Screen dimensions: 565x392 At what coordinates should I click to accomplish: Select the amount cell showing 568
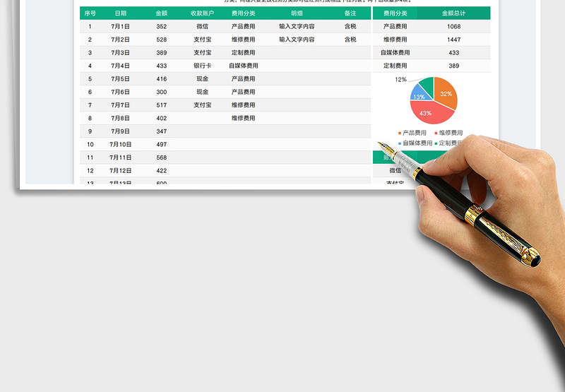click(x=161, y=158)
